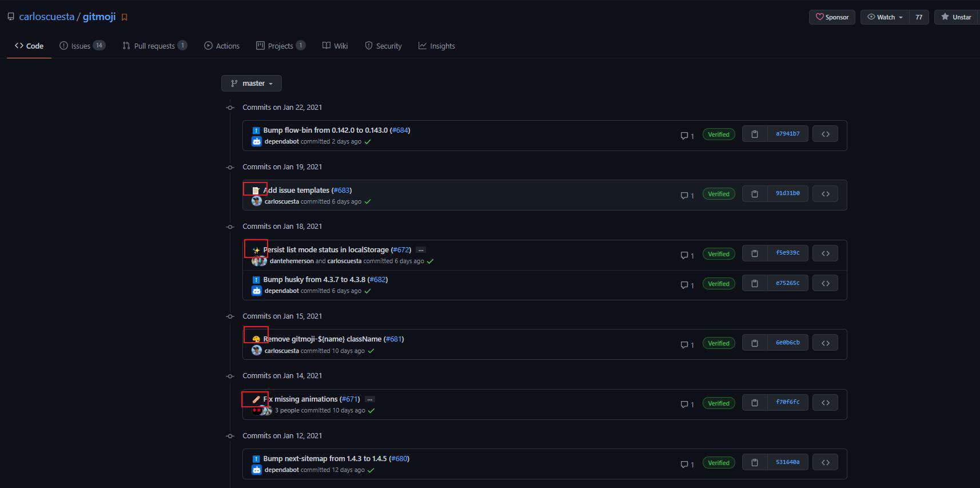Open pull request link #684
The image size is (980, 488).
[x=400, y=130]
